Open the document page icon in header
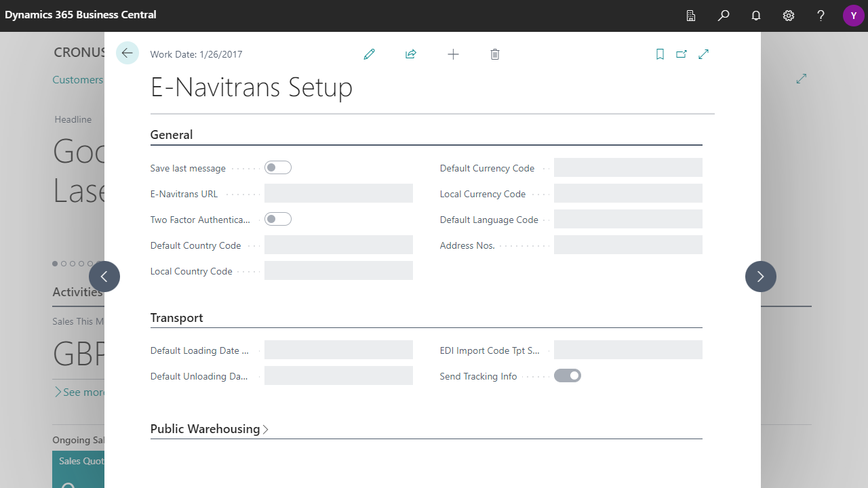Image resolution: width=868 pixels, height=488 pixels. [691, 16]
